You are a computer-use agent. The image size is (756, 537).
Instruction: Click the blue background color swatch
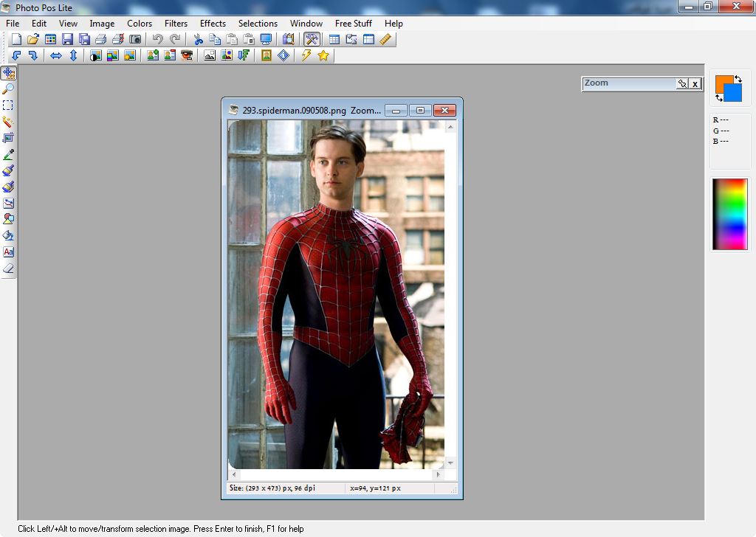[735, 94]
